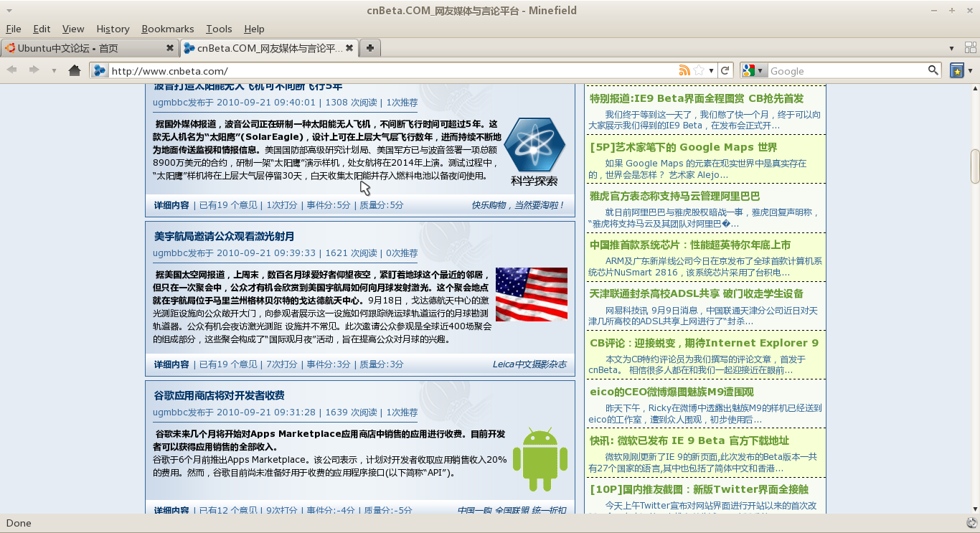Click the status bar icon at bottom right
This screenshot has width=980, height=533.
pos(972,523)
